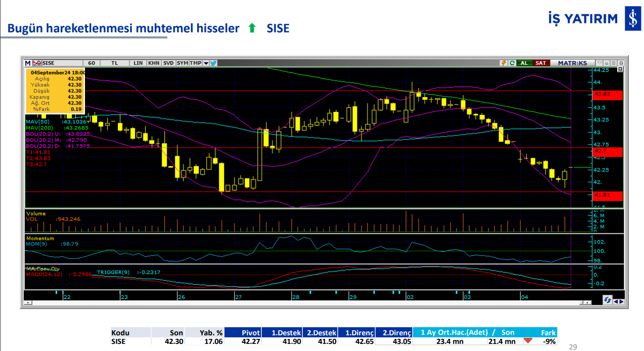Open the chart type icon beside SISE
Screen dimensions: 644x351
[x=36, y=63]
